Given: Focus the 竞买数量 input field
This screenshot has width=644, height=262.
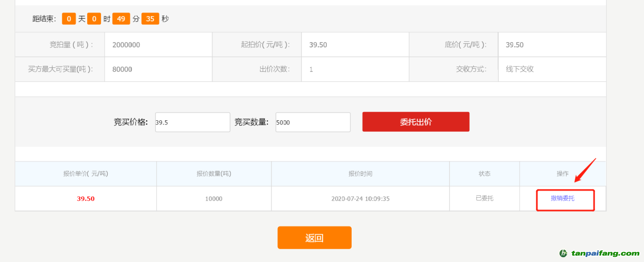Looking at the screenshot, I should [x=313, y=122].
